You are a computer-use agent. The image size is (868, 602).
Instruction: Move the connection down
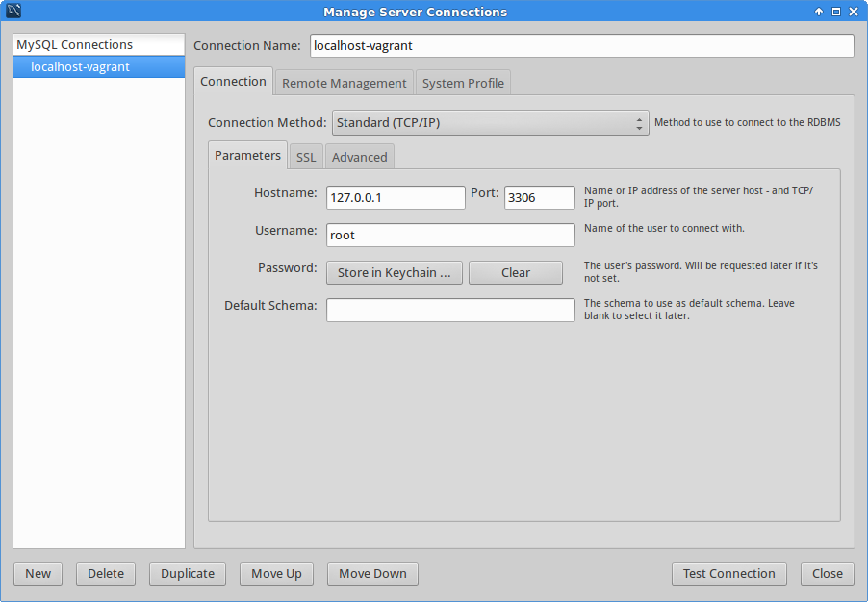[372, 574]
